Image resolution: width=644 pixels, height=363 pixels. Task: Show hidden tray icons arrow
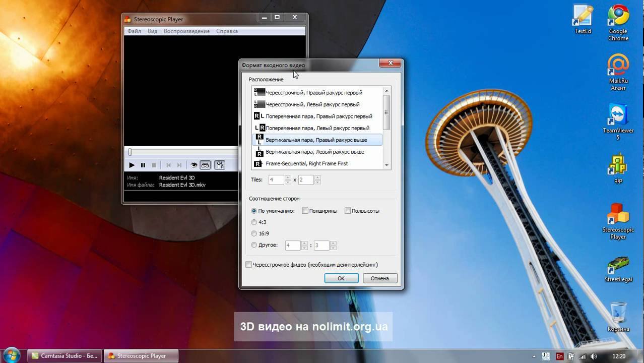534,356
